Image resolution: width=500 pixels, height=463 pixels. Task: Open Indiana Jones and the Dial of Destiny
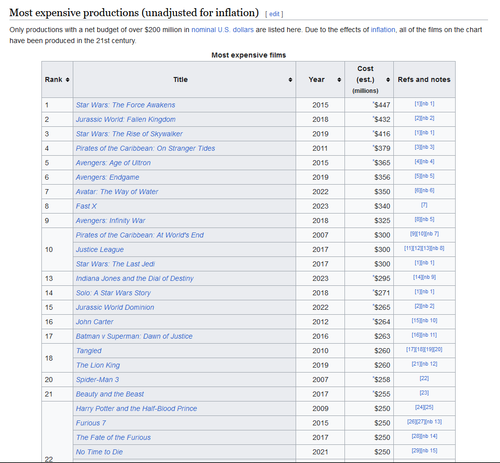coord(135,278)
